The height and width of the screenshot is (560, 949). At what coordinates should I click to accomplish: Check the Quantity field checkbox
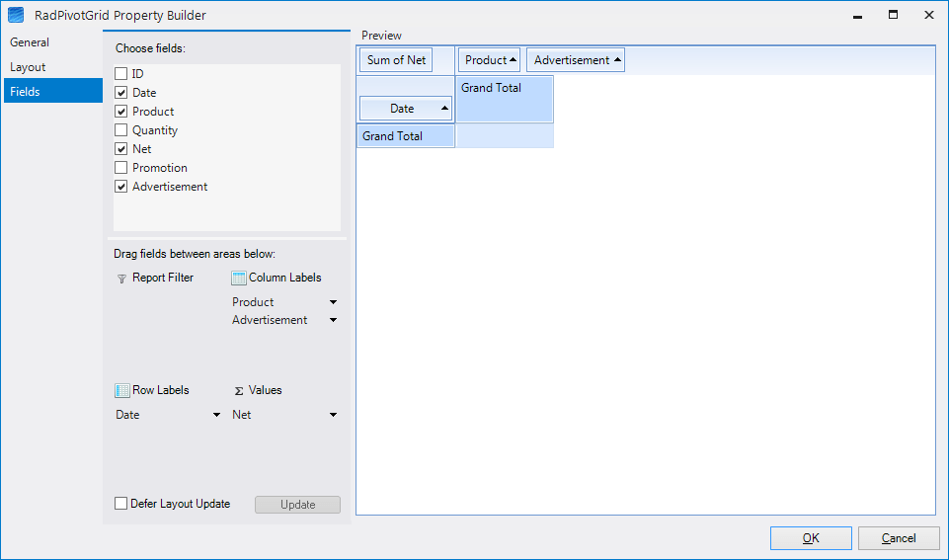tap(121, 130)
